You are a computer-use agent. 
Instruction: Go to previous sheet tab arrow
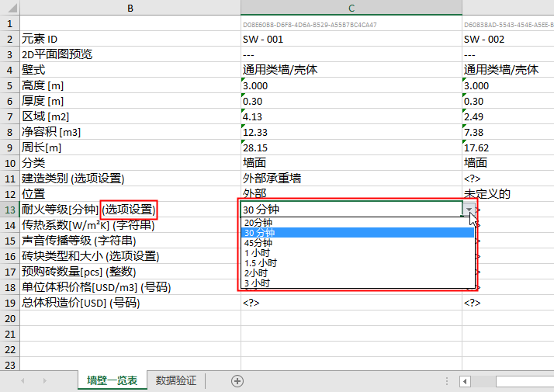(x=23, y=380)
